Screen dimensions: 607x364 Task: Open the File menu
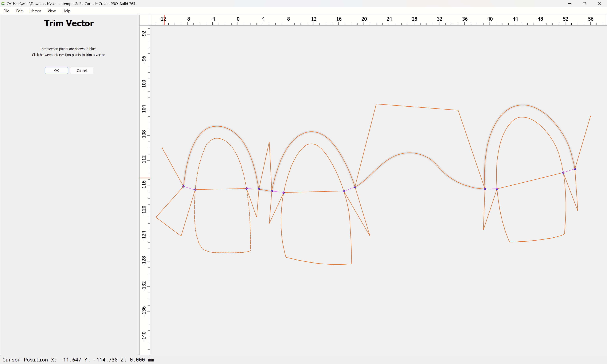[6, 11]
